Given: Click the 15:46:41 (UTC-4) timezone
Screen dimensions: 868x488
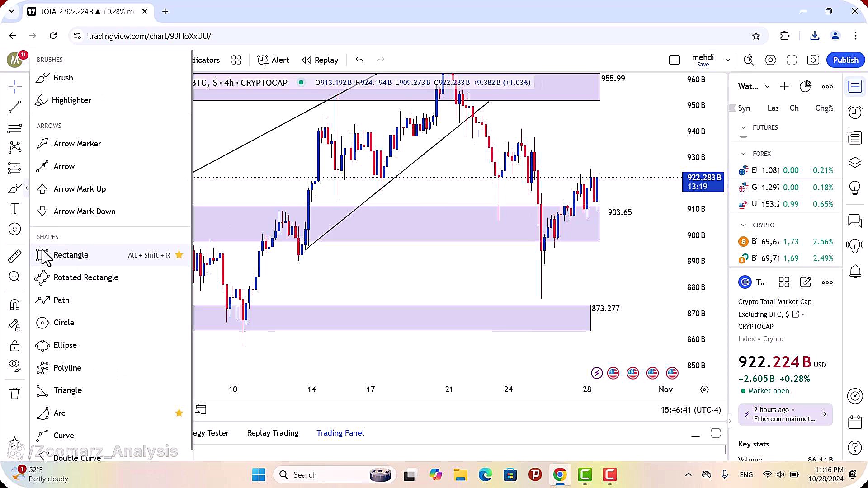Looking at the screenshot, I should click(x=691, y=410).
